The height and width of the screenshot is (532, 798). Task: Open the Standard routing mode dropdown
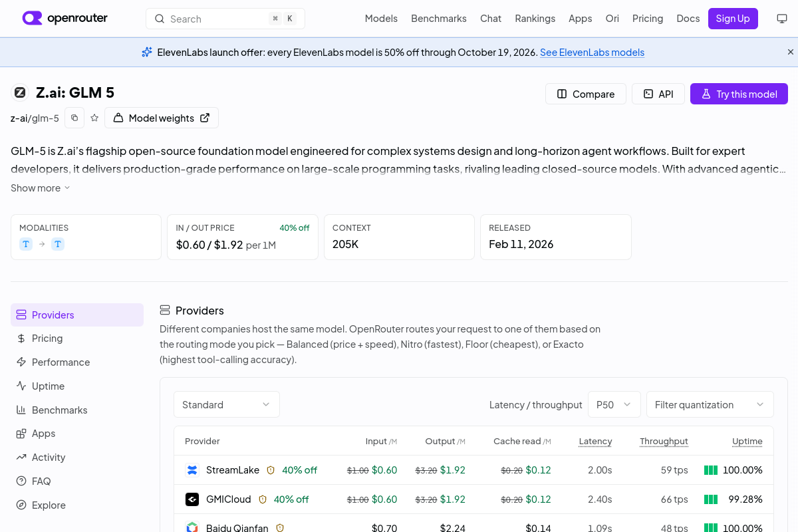pyautogui.click(x=227, y=404)
